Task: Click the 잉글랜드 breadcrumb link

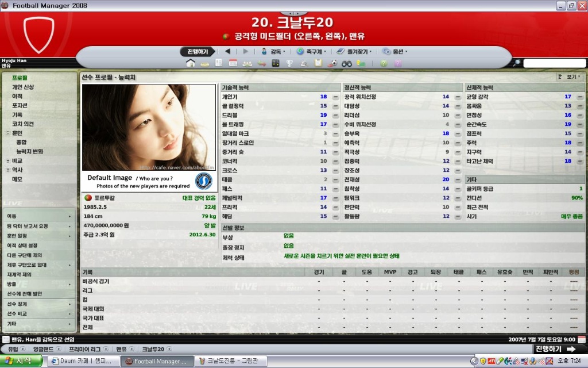Action: pos(44,349)
